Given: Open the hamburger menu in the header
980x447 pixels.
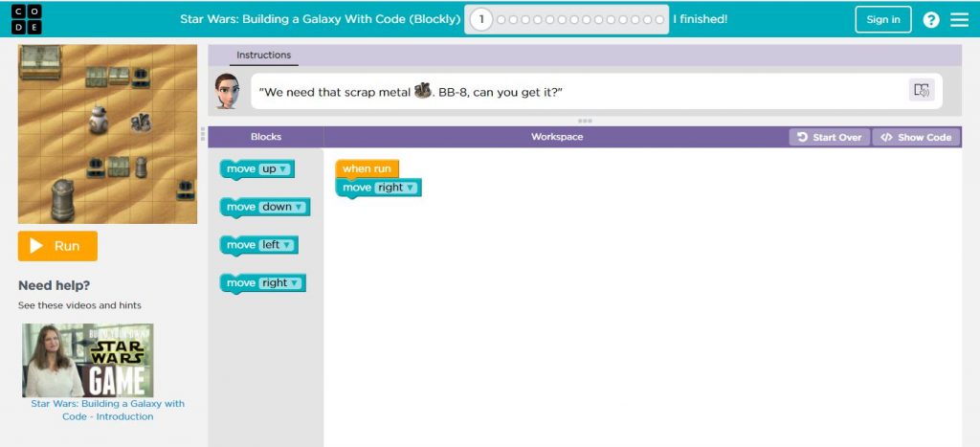Looking at the screenshot, I should tap(959, 20).
